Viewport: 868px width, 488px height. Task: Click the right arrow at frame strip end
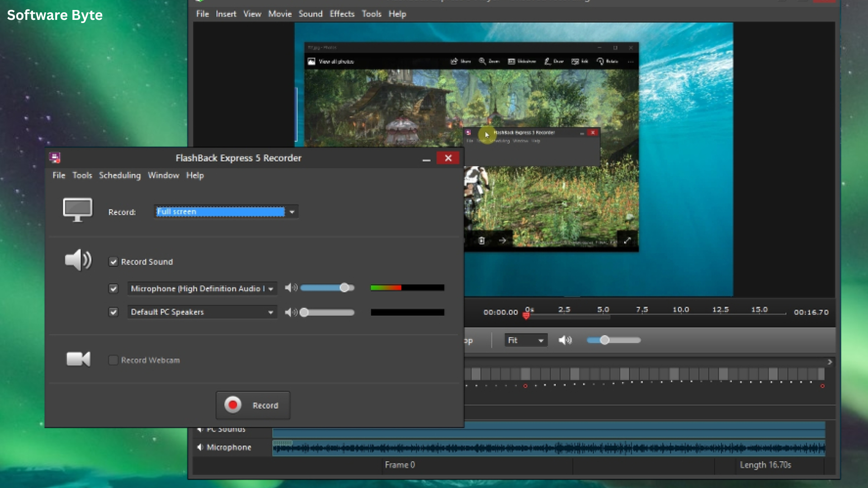click(830, 362)
